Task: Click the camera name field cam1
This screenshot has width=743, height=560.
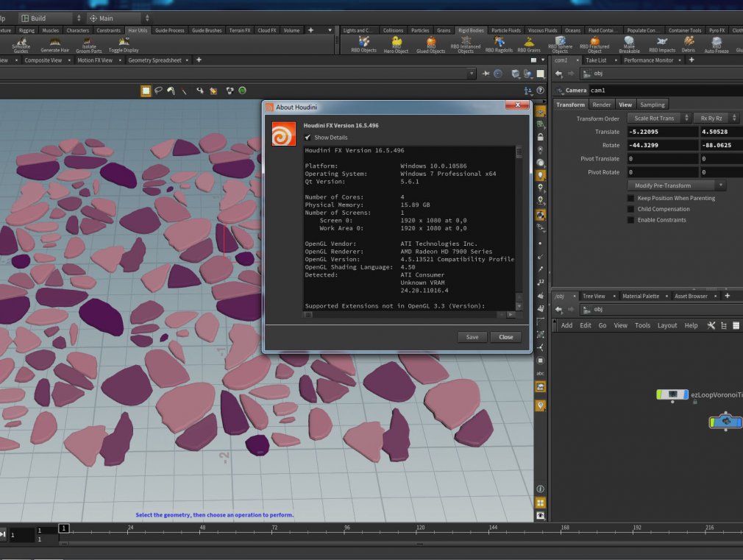Action: [665, 90]
